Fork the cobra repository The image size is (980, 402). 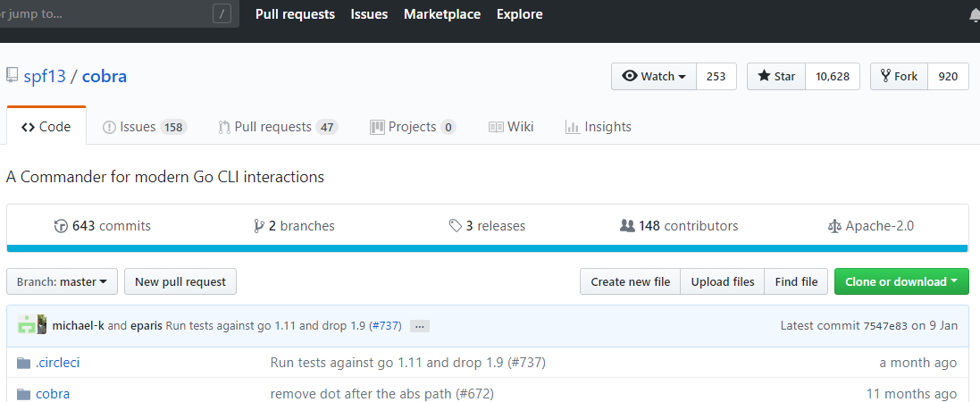pos(899,77)
